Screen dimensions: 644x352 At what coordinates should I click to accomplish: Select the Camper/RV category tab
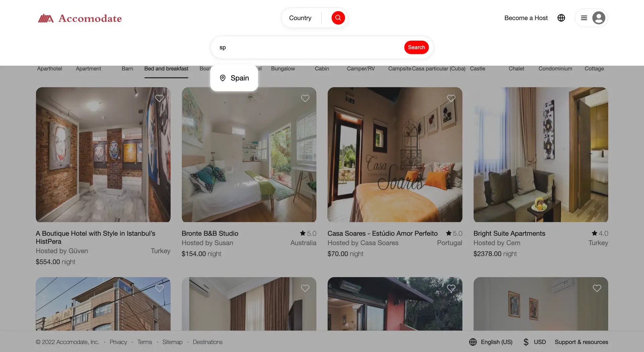361,68
